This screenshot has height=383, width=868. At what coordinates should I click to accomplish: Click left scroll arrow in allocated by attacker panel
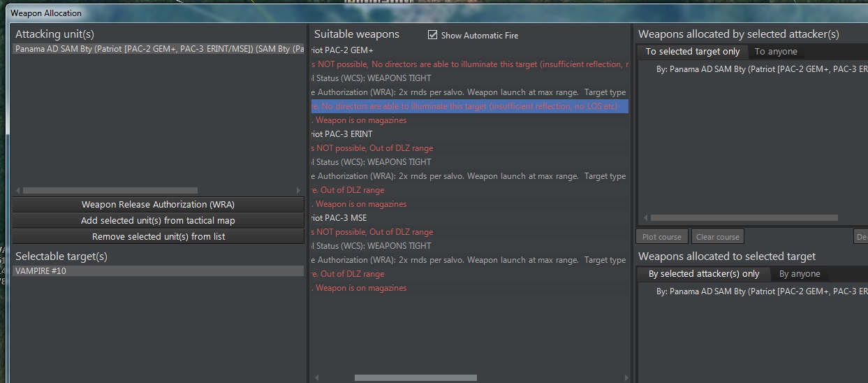tap(645, 218)
